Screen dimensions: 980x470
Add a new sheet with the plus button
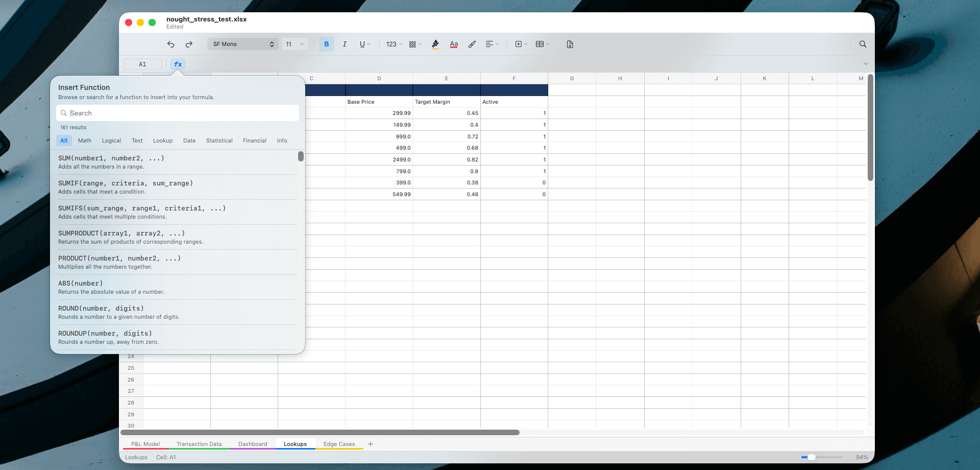pyautogui.click(x=371, y=444)
